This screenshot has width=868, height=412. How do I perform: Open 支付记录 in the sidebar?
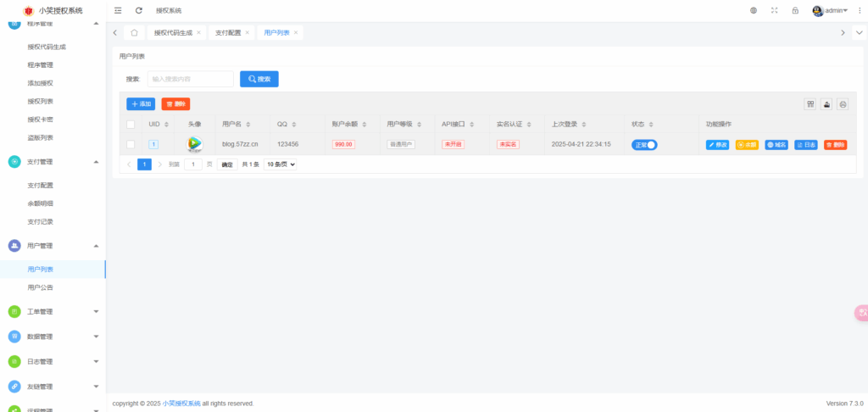coord(41,222)
